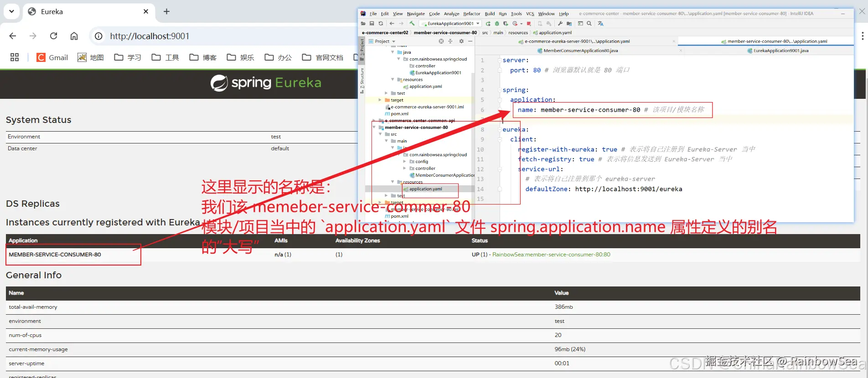868x378 pixels.
Task: Expand the target folder in the eureka-server module
Action: click(380, 100)
